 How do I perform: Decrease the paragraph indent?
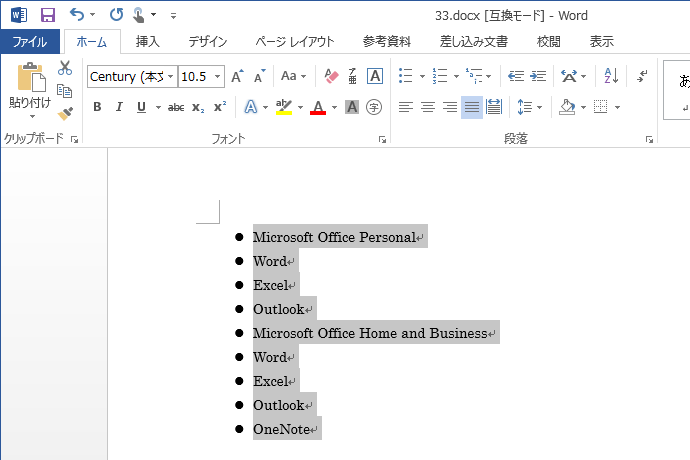coord(516,76)
